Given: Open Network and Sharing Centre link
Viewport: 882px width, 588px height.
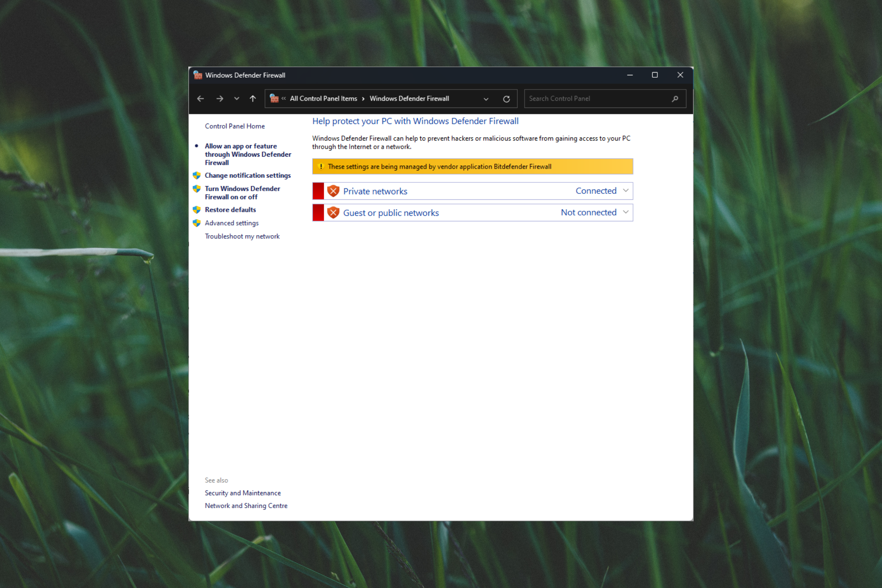Looking at the screenshot, I should 246,506.
